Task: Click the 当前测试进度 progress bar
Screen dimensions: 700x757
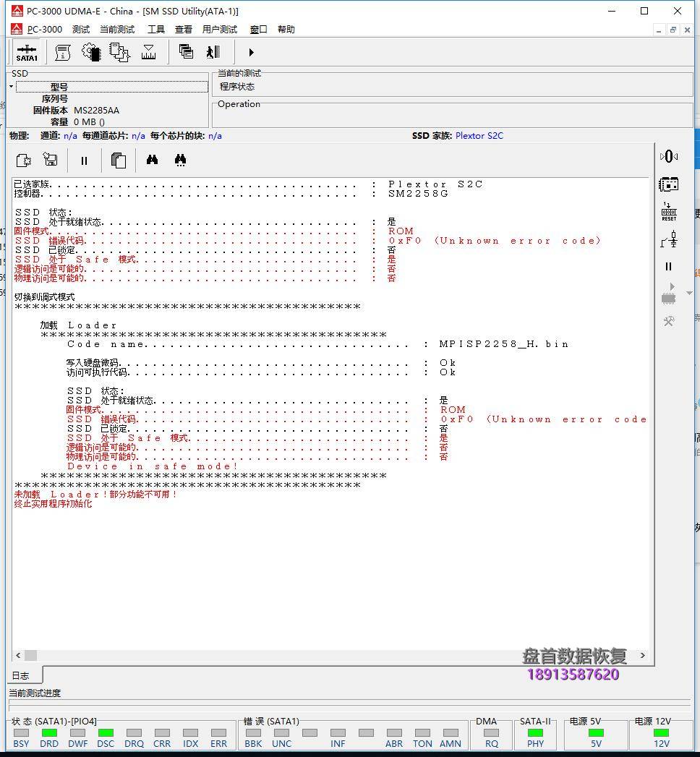Action: click(350, 704)
